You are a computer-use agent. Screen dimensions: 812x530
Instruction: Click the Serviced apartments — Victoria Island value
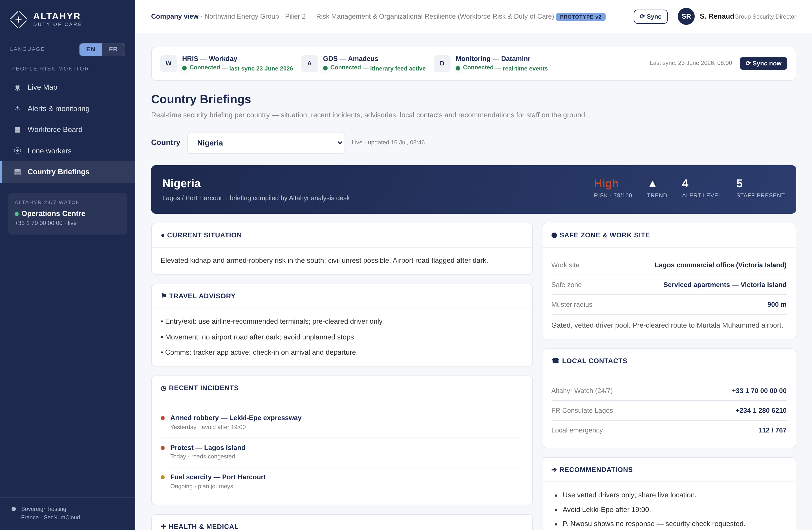tap(725, 285)
